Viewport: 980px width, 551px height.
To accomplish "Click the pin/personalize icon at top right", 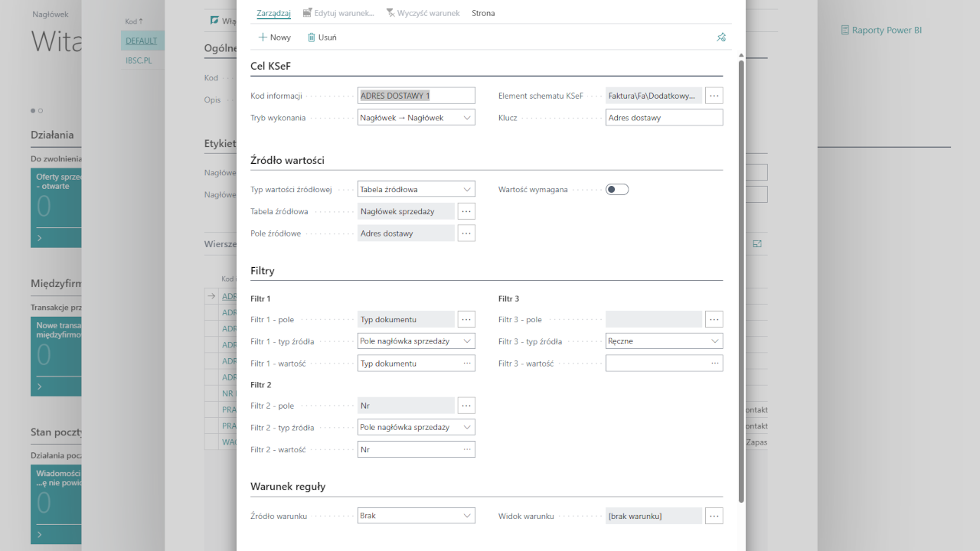I will coord(720,37).
